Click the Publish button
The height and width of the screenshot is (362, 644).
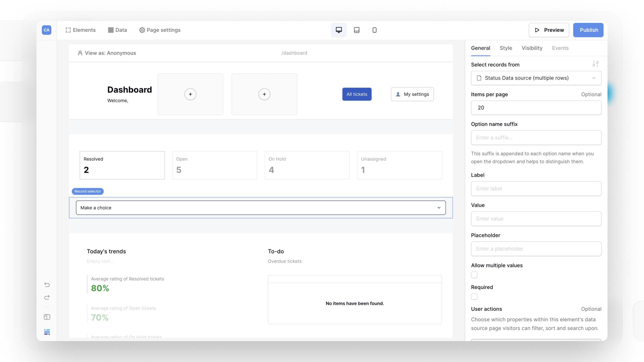(588, 30)
